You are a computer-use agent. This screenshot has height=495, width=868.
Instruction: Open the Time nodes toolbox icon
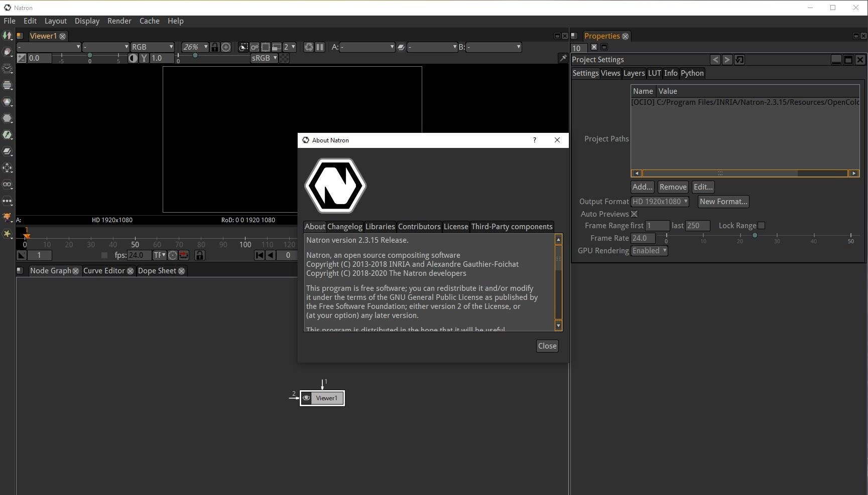point(7,69)
